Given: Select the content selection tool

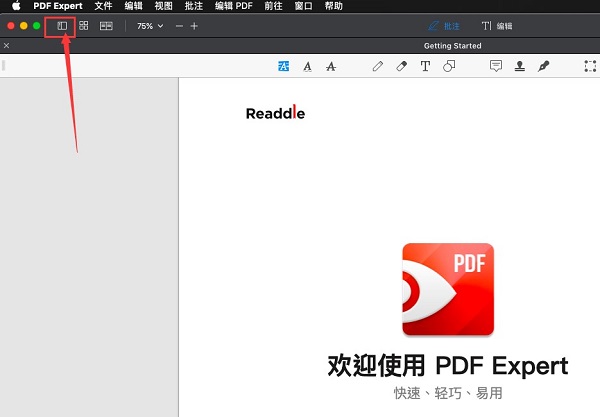Looking at the screenshot, I should tap(590, 66).
